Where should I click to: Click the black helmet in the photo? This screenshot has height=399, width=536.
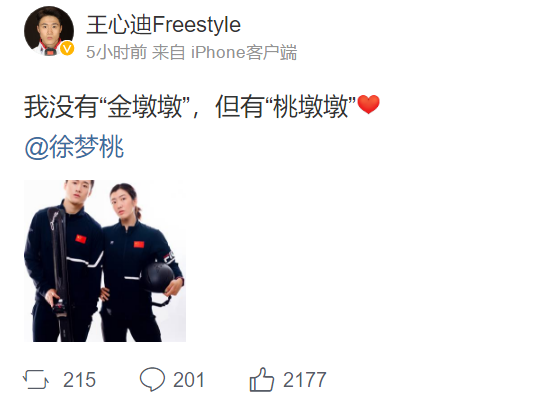point(158,277)
